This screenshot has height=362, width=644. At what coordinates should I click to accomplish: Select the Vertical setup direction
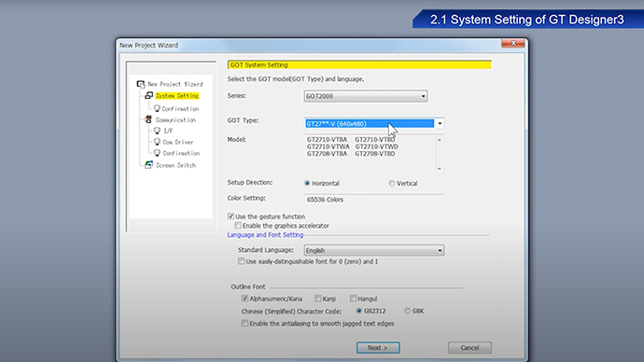pyautogui.click(x=391, y=184)
